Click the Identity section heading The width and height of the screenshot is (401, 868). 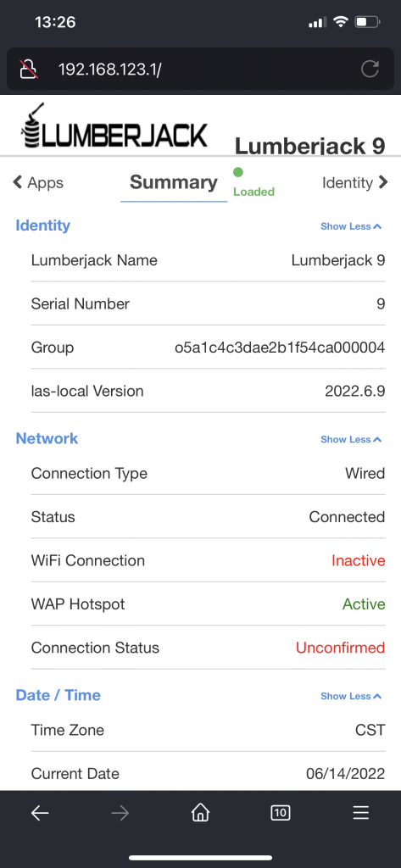[x=43, y=225]
